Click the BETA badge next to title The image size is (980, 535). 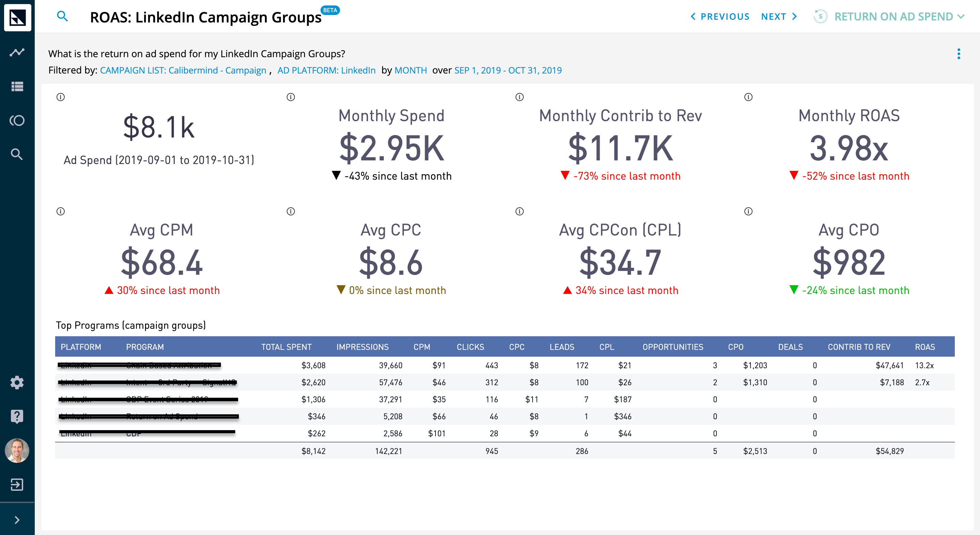[330, 10]
